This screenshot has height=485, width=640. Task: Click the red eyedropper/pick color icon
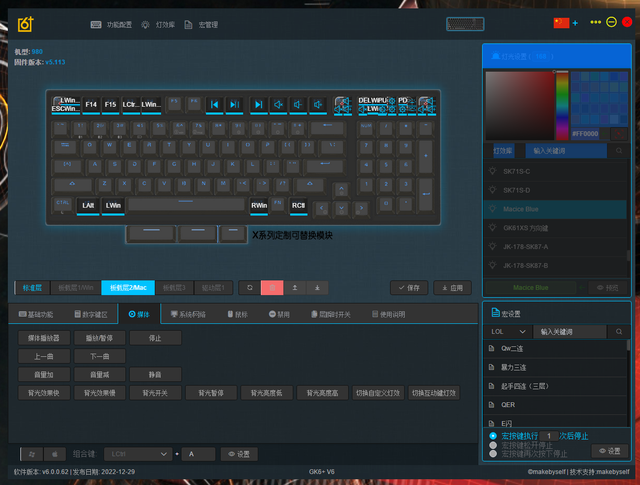[x=619, y=133]
